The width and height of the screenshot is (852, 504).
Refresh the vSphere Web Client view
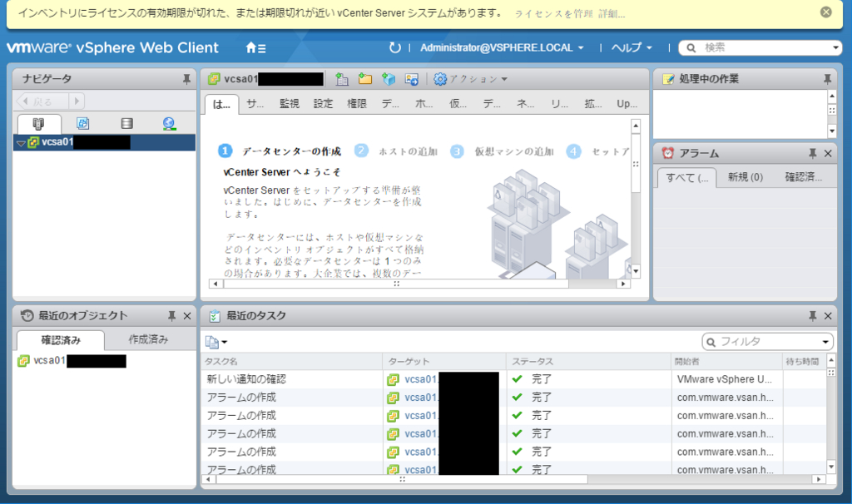[395, 47]
